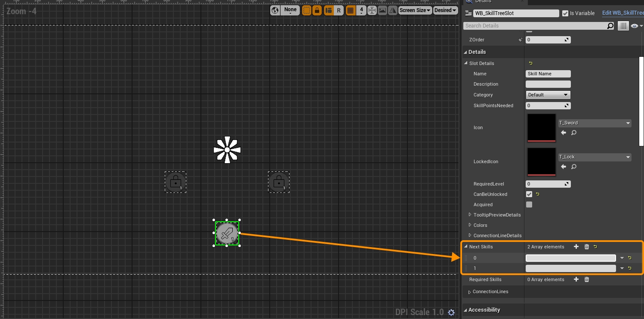Open the Edit WB_SkillTree link
The height and width of the screenshot is (319, 644).
[622, 13]
